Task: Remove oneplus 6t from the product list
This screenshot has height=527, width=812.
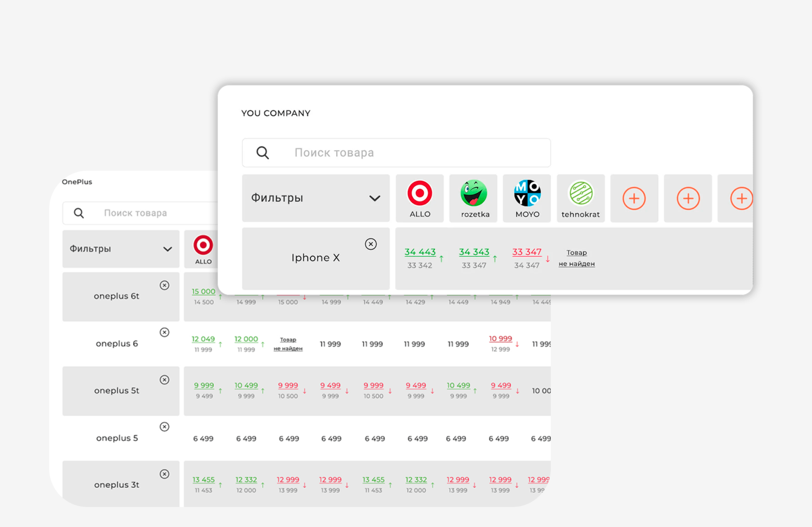Action: 165,285
